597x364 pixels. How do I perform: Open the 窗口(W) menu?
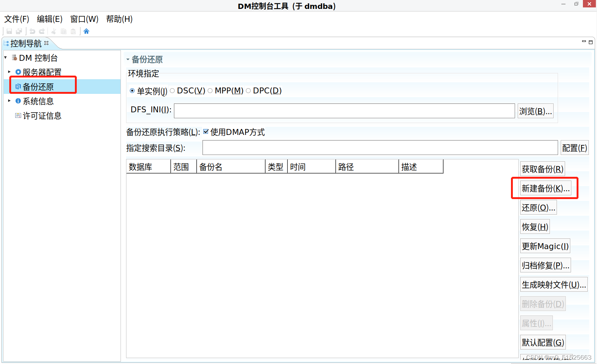pyautogui.click(x=84, y=19)
